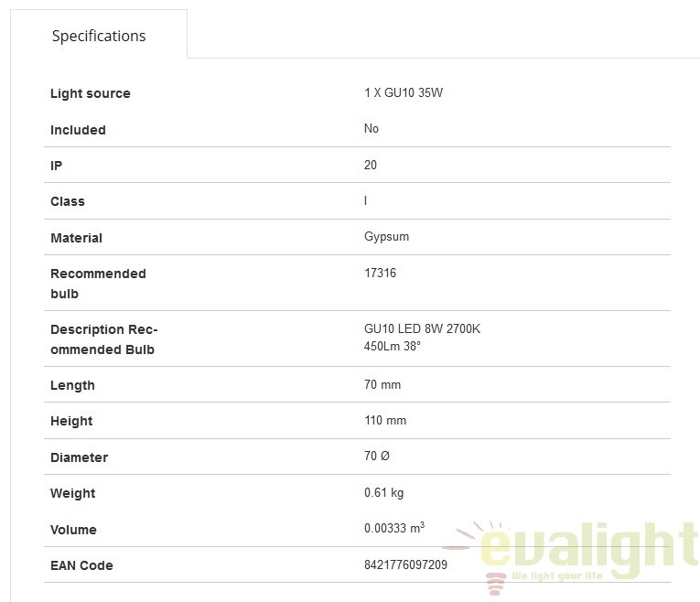Viewport: 700px width, 602px height.
Task: Click the Length value 70 mm
Action: [382, 384]
